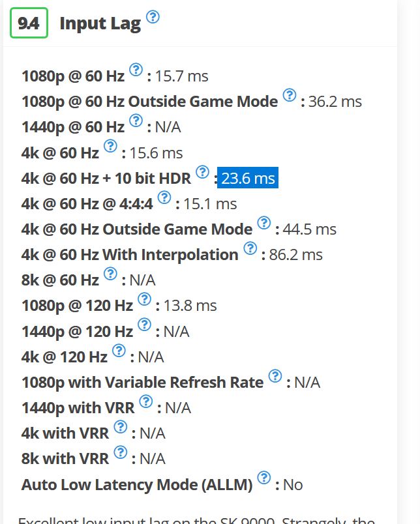The height and width of the screenshot is (524, 420).
Task: Click help icon for 1440p @ 120 Hz
Action: (144, 325)
